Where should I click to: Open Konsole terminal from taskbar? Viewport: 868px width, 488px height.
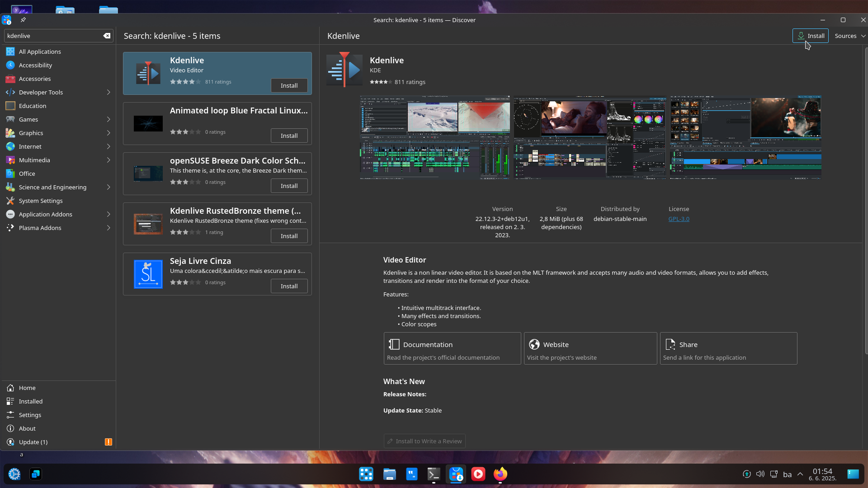pyautogui.click(x=434, y=474)
